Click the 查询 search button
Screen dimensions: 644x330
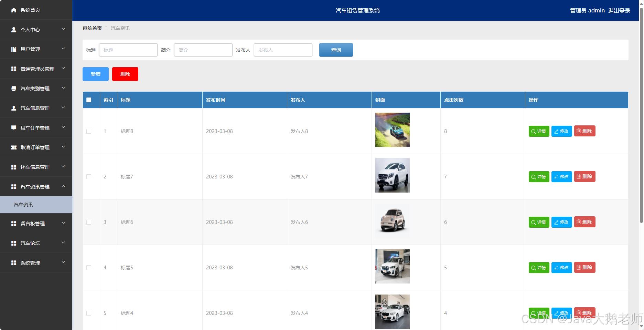point(336,50)
